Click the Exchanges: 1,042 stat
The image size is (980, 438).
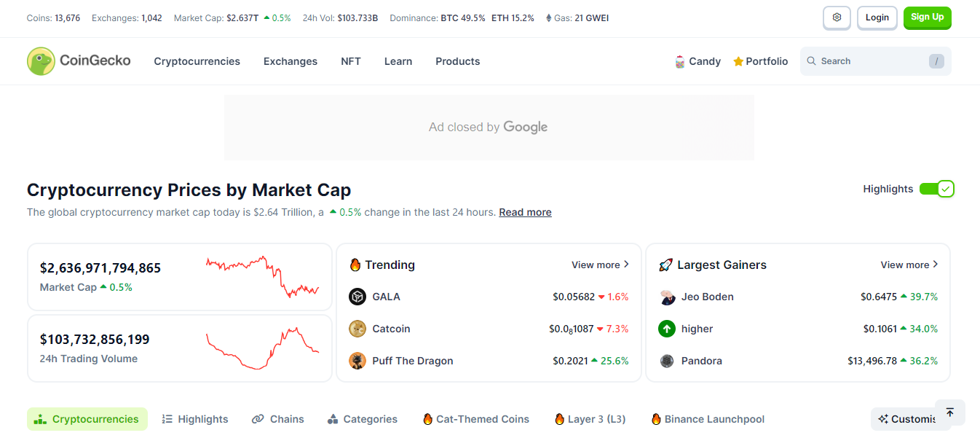click(127, 17)
